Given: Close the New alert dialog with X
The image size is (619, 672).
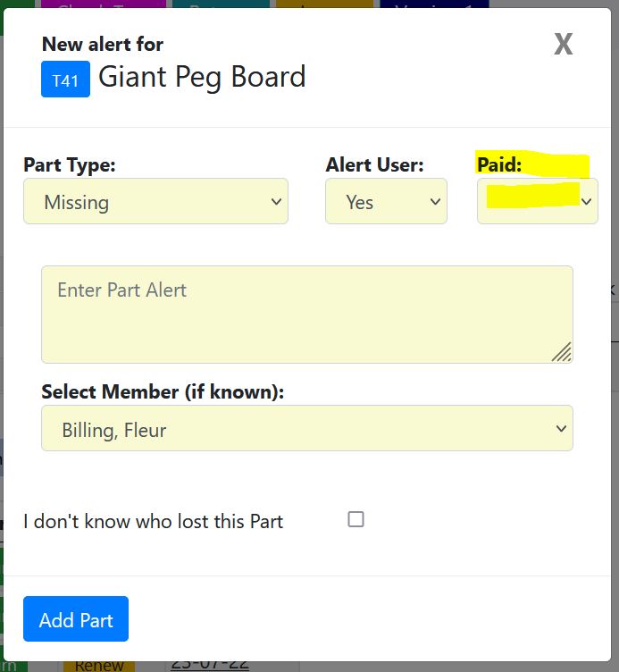Looking at the screenshot, I should [563, 44].
